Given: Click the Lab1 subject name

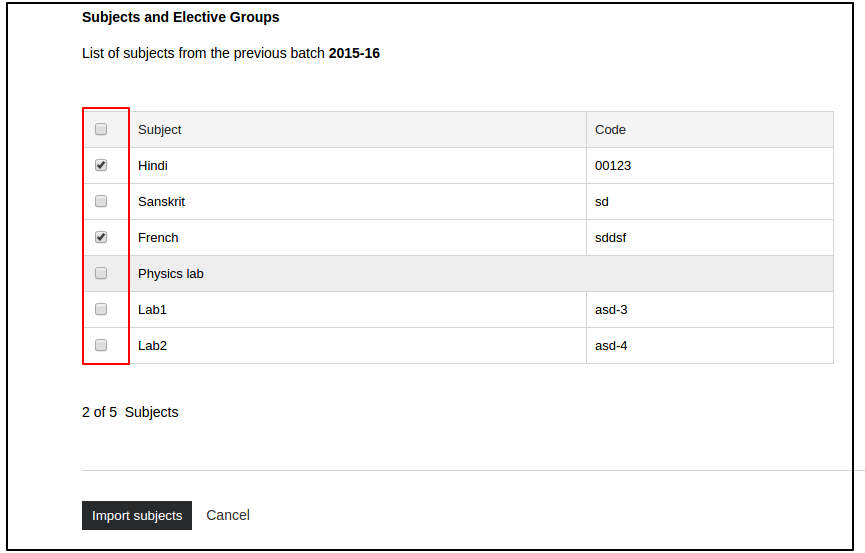Looking at the screenshot, I should (x=152, y=310).
